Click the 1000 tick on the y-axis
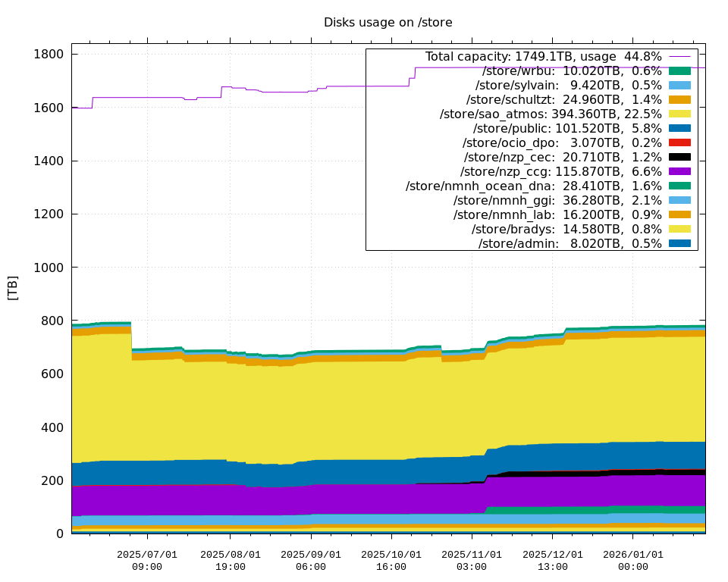This screenshot has height=582, width=728. (49, 268)
